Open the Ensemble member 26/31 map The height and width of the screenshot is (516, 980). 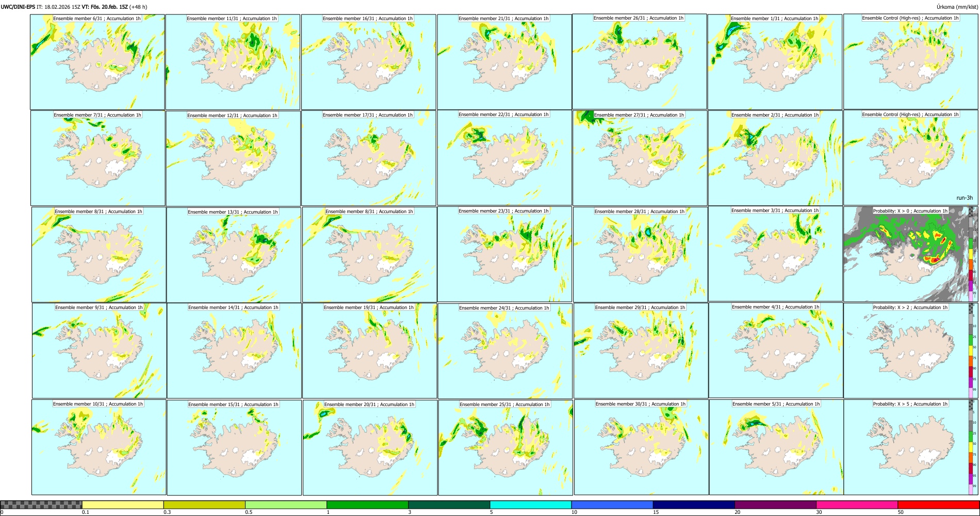640,61
